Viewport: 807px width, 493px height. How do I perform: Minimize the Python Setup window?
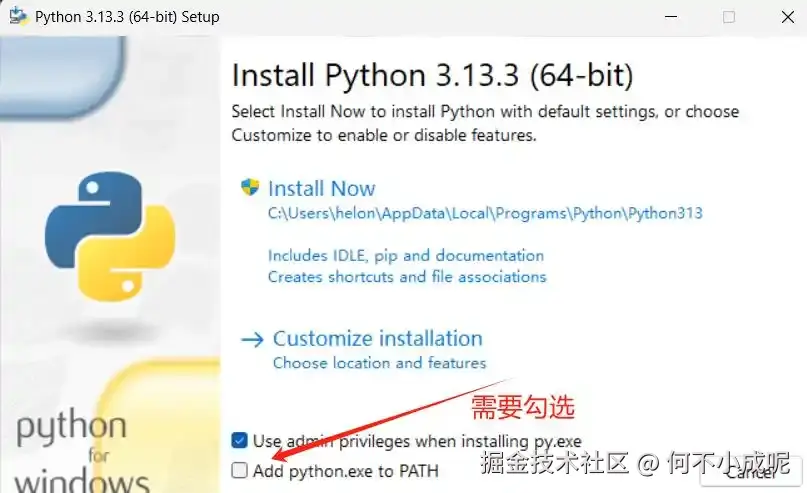point(671,17)
